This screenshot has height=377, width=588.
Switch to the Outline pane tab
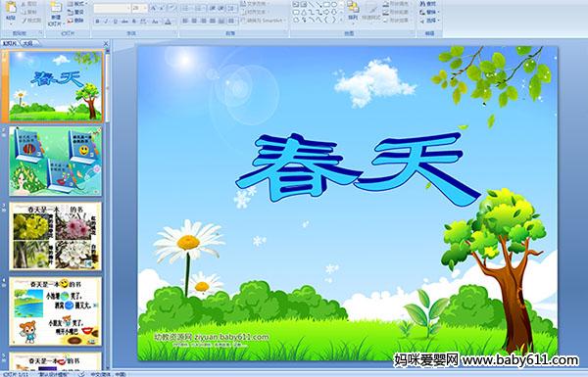coord(27,43)
